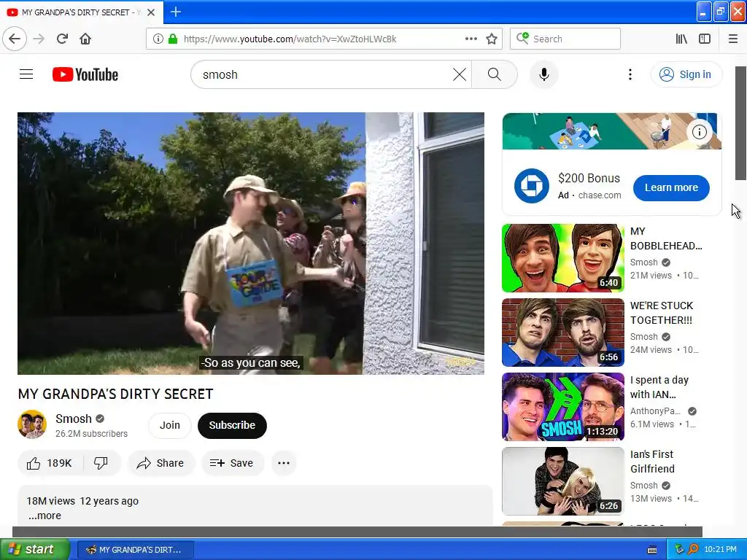The image size is (747, 560).
Task: Open the Windows start menu
Action: [x=34, y=549]
